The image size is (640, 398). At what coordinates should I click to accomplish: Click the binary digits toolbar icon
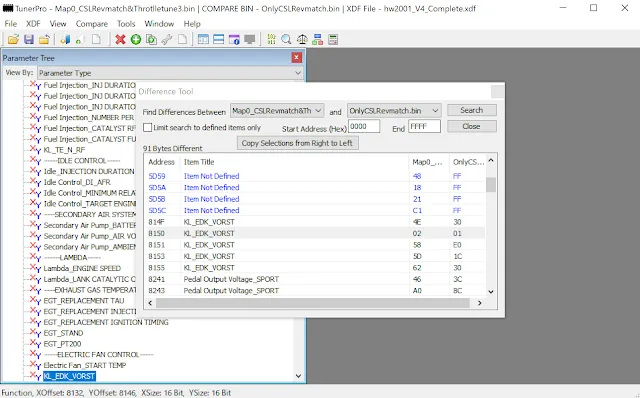coord(271,39)
